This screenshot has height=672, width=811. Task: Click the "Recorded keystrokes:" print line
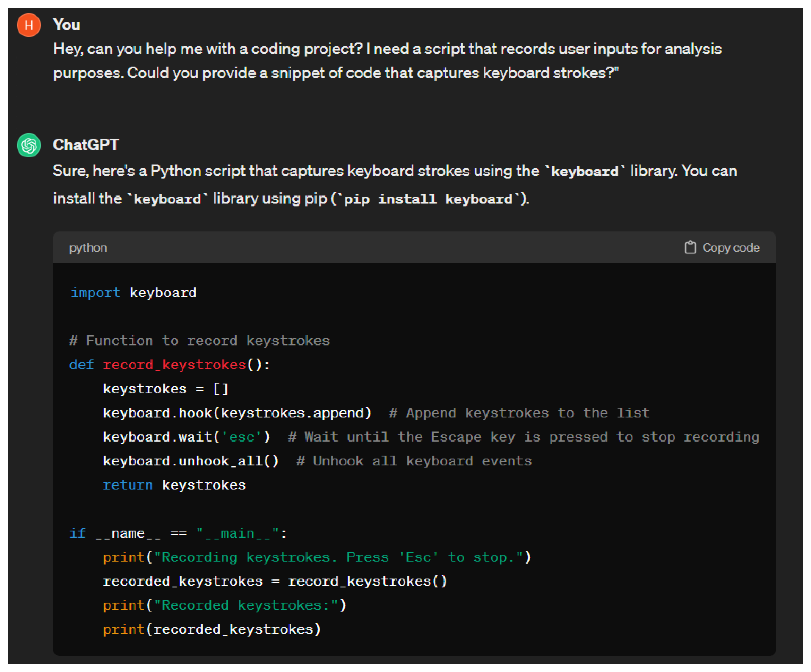point(224,605)
